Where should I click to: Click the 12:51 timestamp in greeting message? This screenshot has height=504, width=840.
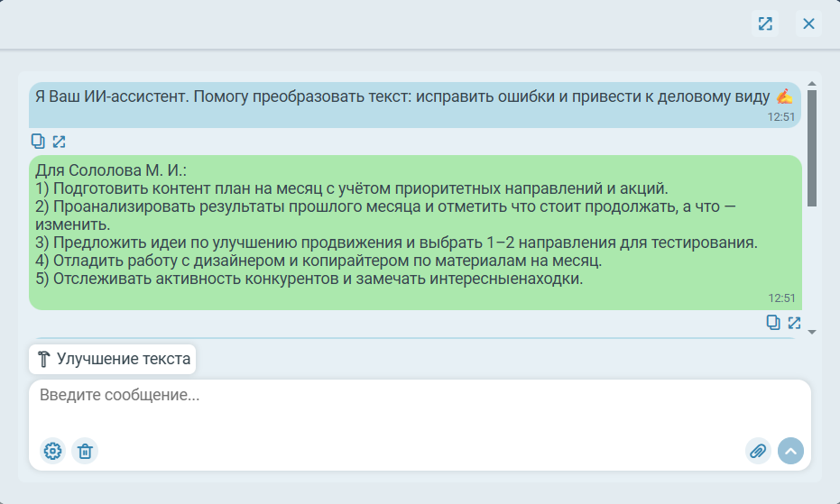point(781,116)
